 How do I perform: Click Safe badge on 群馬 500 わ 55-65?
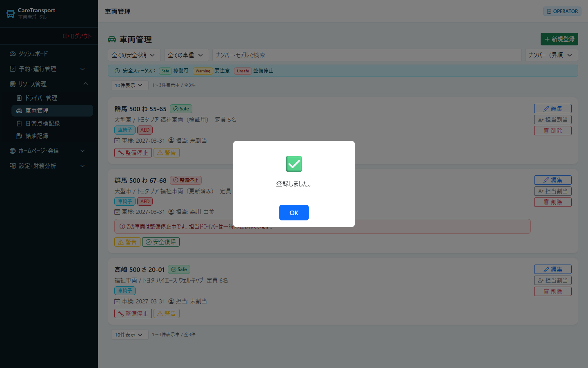(181, 109)
